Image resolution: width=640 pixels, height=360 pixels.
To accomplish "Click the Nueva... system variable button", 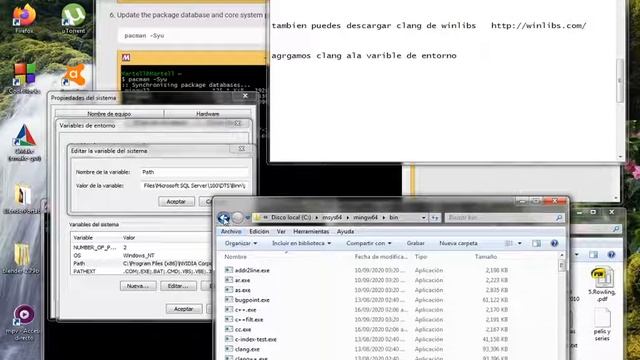I will click(x=138, y=286).
